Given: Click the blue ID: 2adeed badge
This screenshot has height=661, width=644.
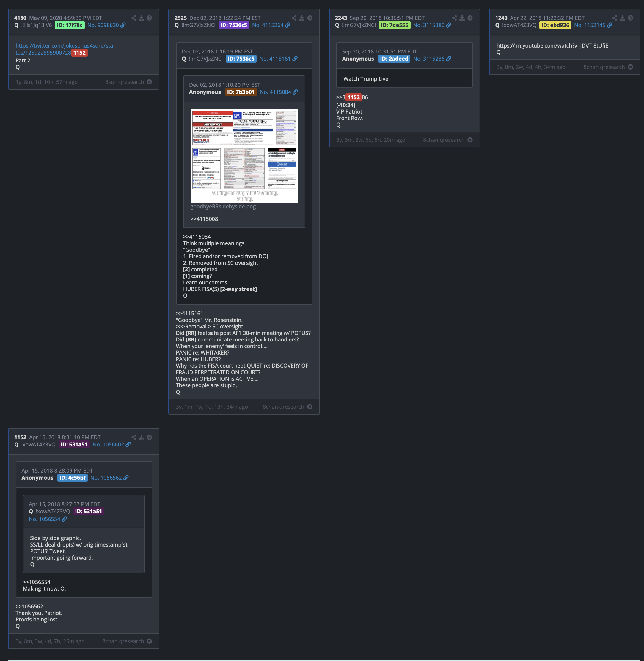Looking at the screenshot, I should point(394,59).
